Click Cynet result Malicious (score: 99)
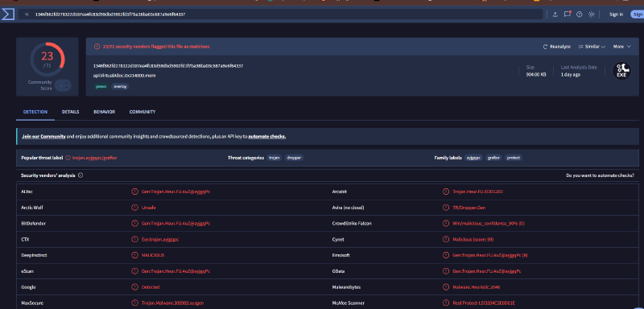This screenshot has width=644, height=309. (x=473, y=239)
